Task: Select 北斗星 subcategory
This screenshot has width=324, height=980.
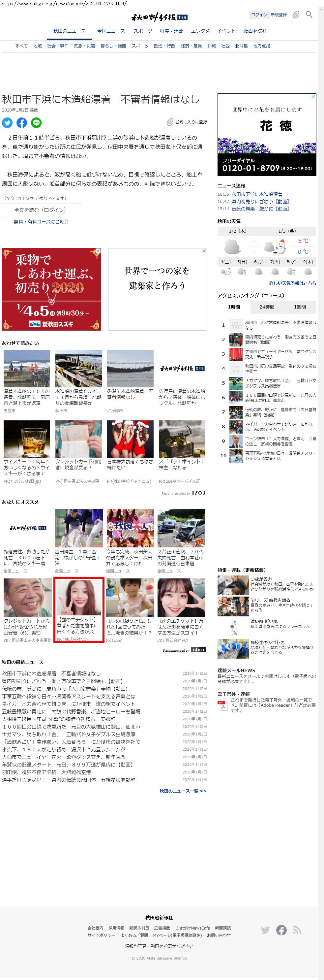Action: (x=241, y=46)
